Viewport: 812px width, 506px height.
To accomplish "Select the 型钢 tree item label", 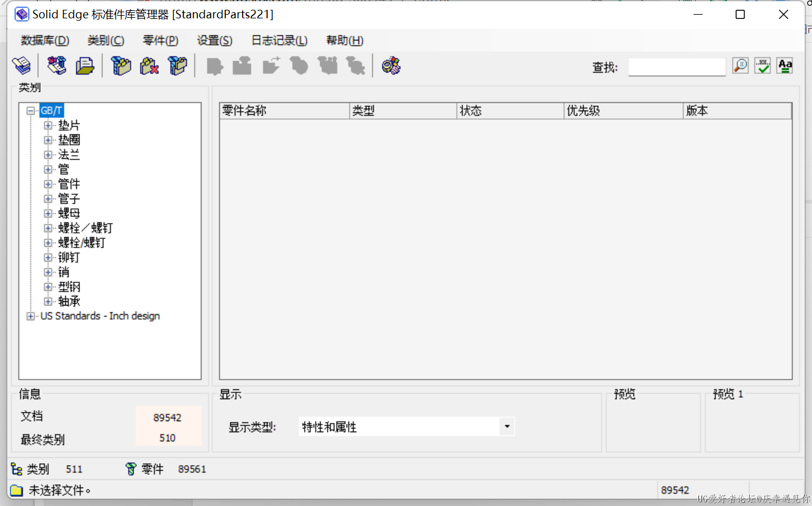I will coord(69,287).
